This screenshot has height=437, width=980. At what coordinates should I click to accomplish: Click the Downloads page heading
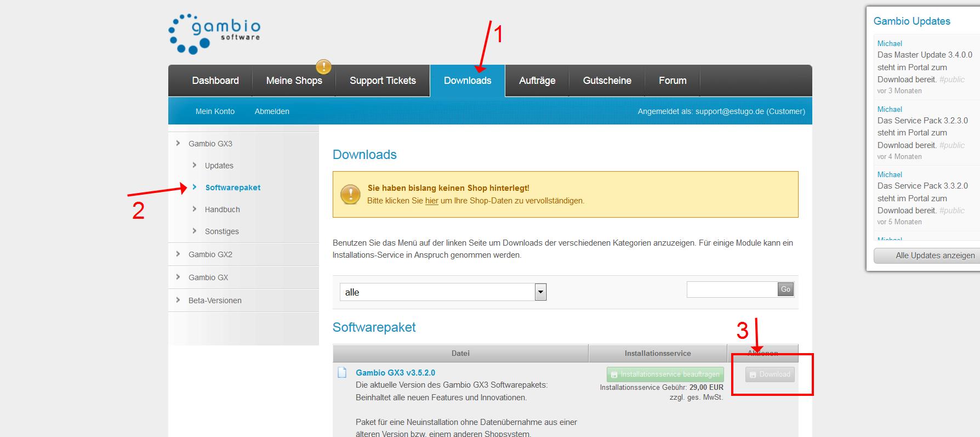pos(364,155)
